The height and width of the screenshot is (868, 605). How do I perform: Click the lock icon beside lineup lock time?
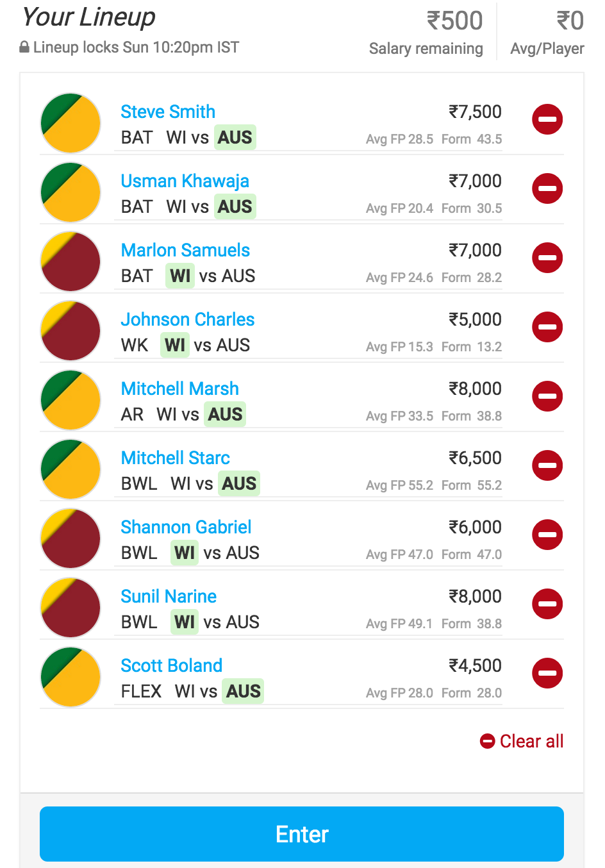[24, 47]
